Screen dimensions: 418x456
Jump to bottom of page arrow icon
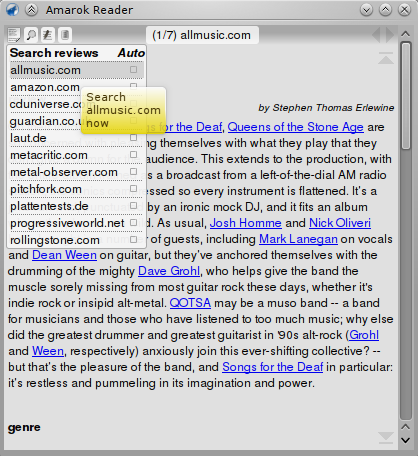pyautogui.click(x=386, y=438)
